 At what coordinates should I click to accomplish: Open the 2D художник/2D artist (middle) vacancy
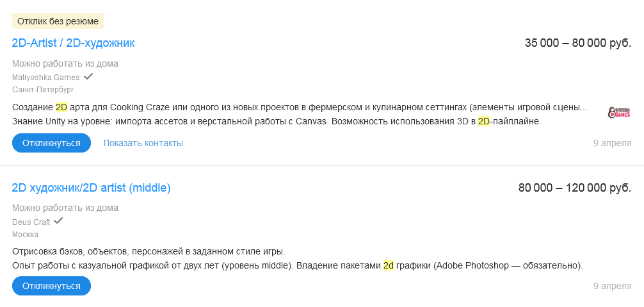92,188
